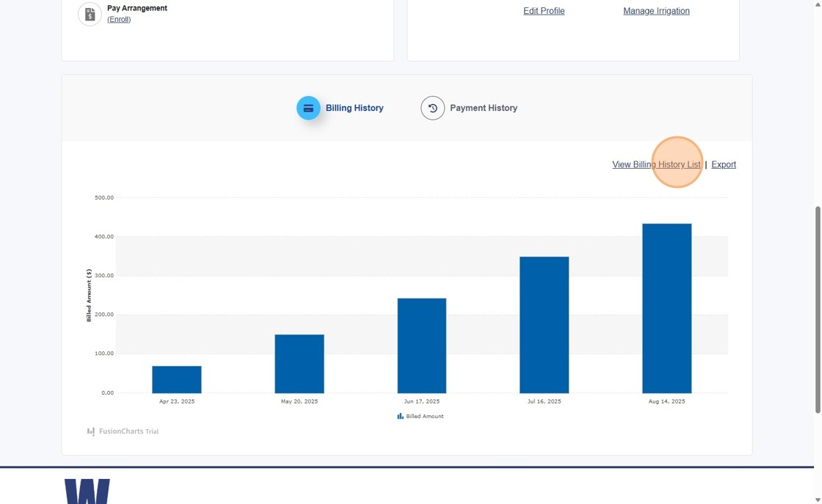Click the Apr 23, 2025 bar
Image resolution: width=822 pixels, height=504 pixels.
[177, 379]
